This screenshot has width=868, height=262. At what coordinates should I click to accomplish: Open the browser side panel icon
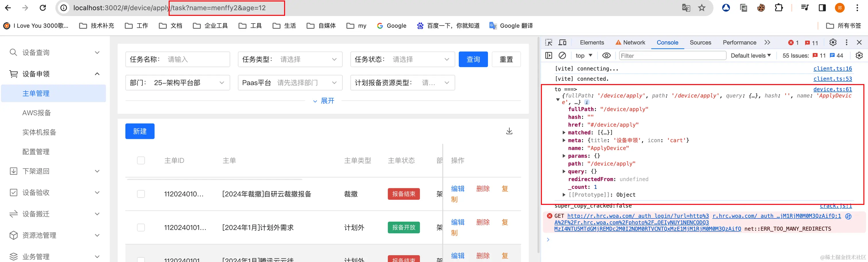[822, 8]
